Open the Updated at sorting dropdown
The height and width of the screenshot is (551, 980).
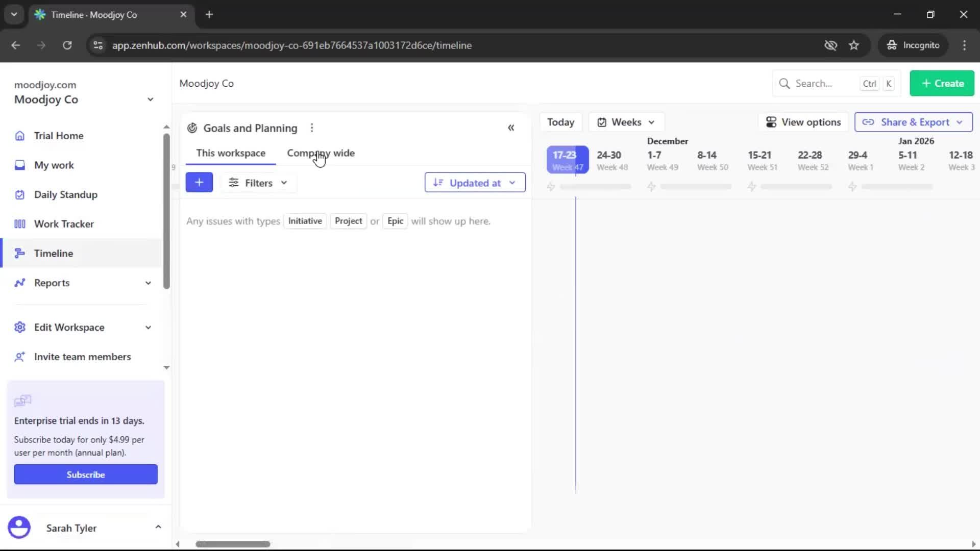pos(475,182)
